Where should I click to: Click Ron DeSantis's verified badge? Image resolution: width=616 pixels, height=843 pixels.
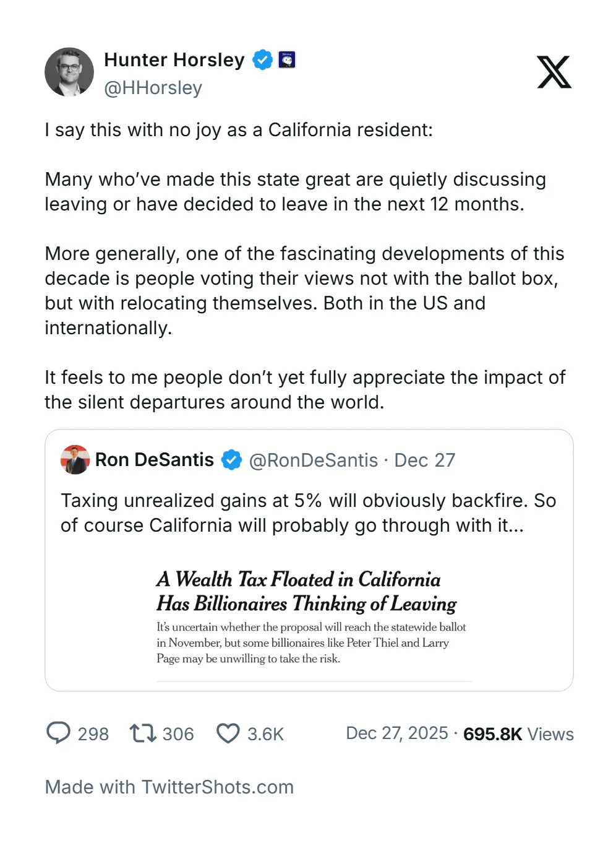coord(232,460)
